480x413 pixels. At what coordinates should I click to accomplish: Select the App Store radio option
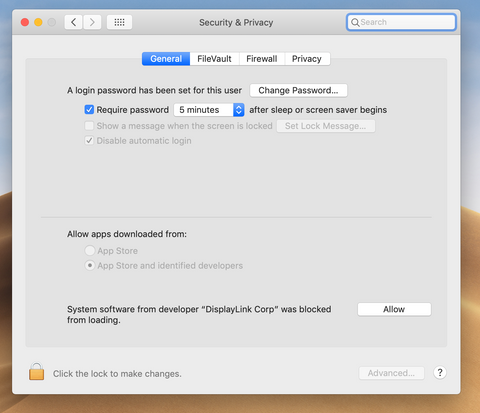(x=90, y=250)
